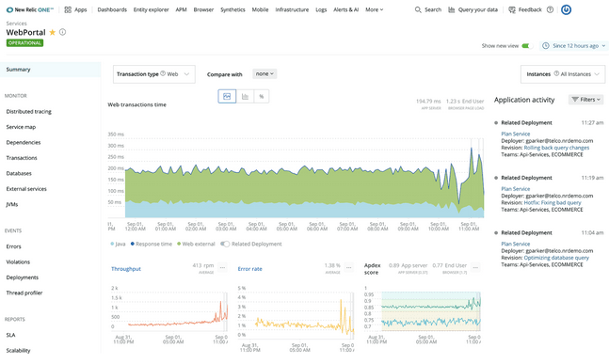Click the clock icon in time picker
This screenshot has width=609, height=364.
tap(546, 46)
